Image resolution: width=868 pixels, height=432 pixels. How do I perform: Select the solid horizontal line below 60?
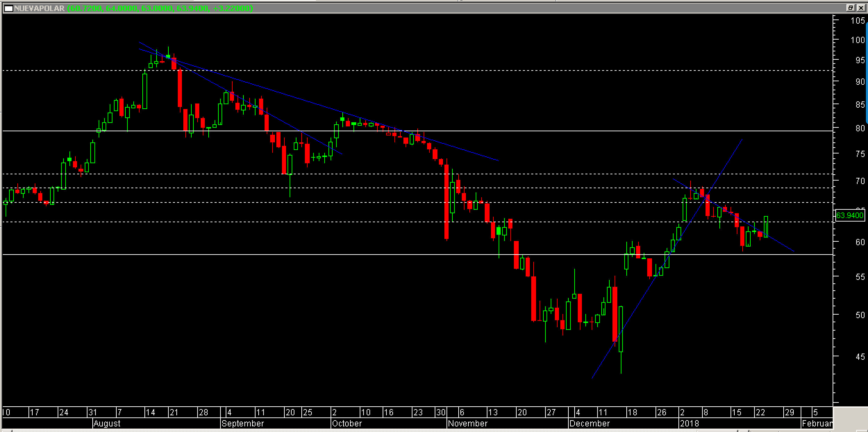[418, 255]
